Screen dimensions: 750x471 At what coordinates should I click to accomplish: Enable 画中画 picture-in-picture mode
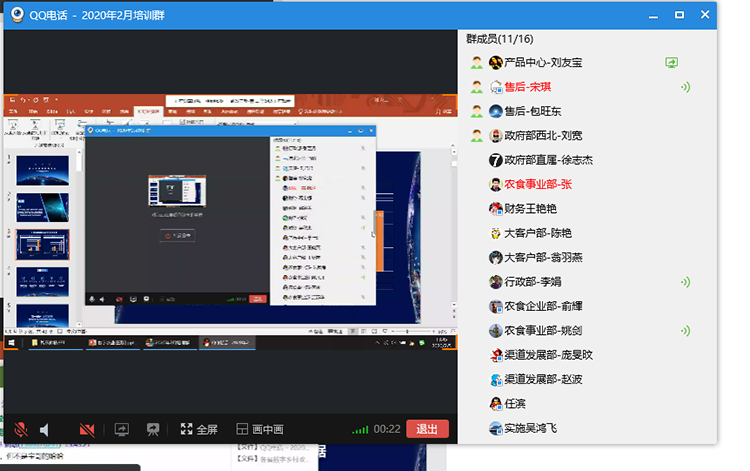point(259,429)
